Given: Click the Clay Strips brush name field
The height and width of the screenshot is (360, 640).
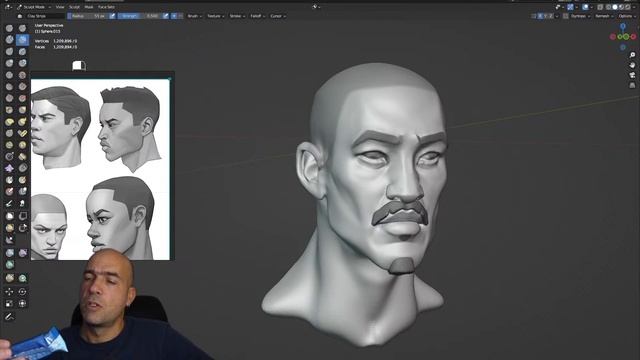Looking at the screenshot, I should click(x=44, y=16).
